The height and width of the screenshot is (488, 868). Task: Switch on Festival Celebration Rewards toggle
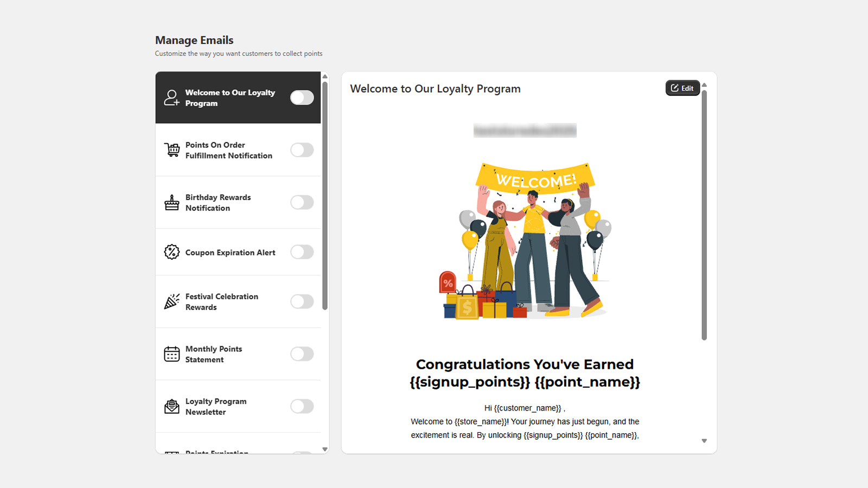click(302, 301)
